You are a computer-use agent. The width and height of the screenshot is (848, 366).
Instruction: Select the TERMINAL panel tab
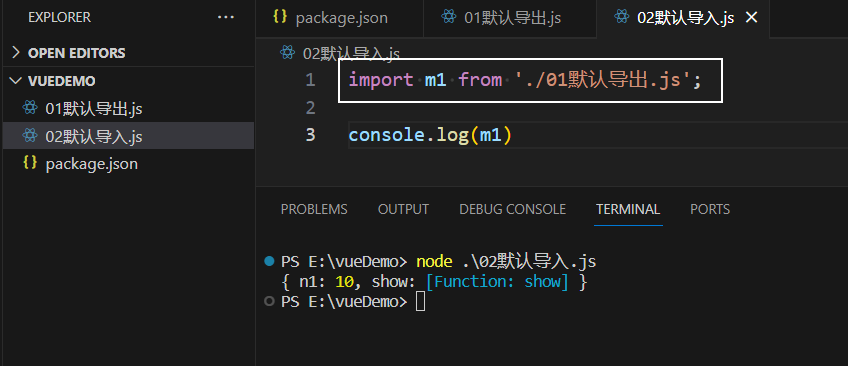tap(628, 209)
